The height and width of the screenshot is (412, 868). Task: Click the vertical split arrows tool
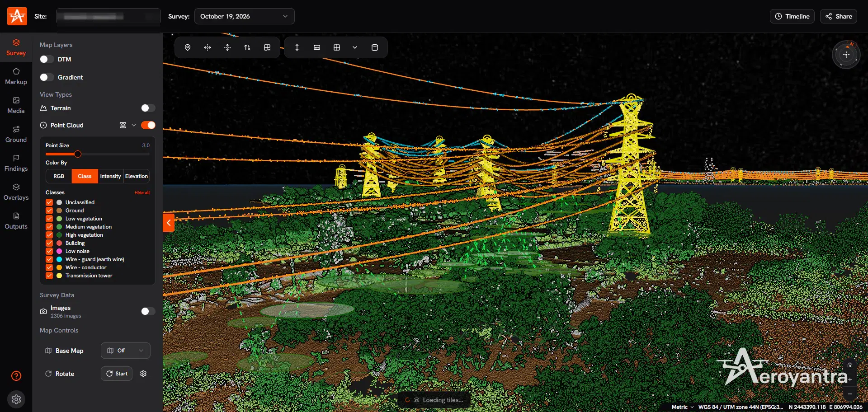[x=227, y=47]
